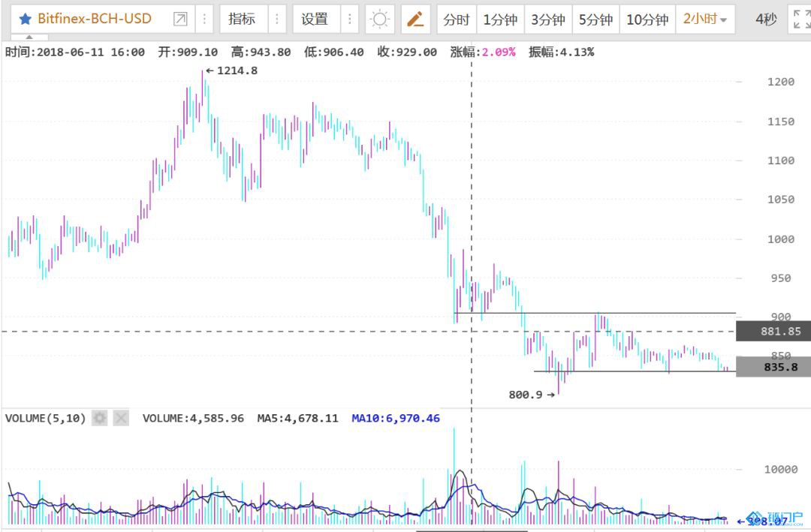Open the 设置 settings button

click(315, 20)
